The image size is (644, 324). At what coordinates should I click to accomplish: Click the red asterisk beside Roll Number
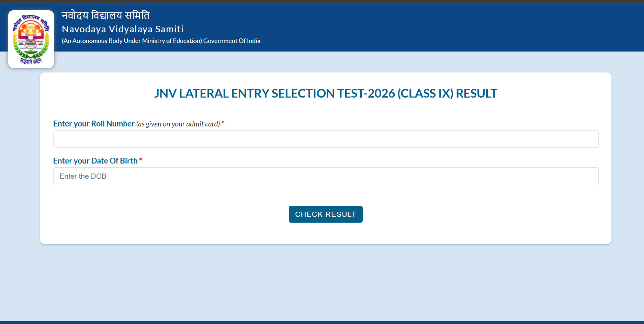coord(223,123)
